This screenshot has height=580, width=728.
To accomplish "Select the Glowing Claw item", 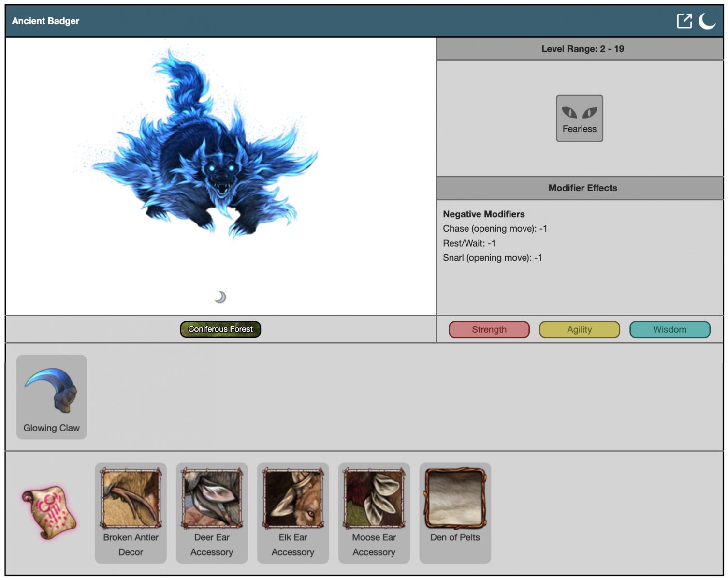I will pos(52,397).
